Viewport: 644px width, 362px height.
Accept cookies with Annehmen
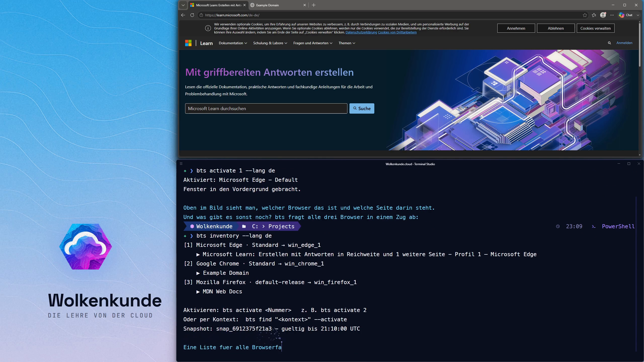516,28
